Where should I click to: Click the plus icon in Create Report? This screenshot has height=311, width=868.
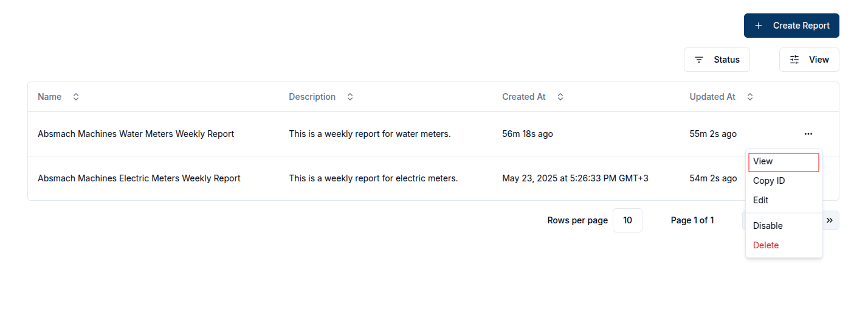[759, 26]
